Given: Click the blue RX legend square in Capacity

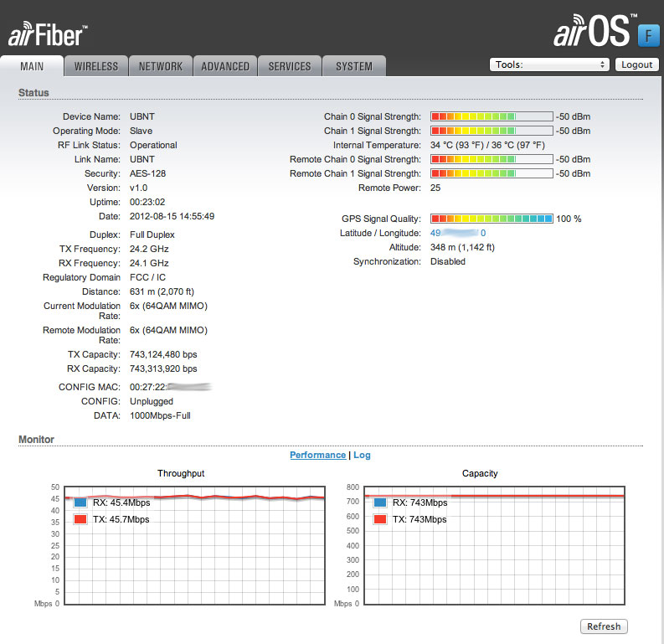Looking at the screenshot, I should [x=380, y=503].
